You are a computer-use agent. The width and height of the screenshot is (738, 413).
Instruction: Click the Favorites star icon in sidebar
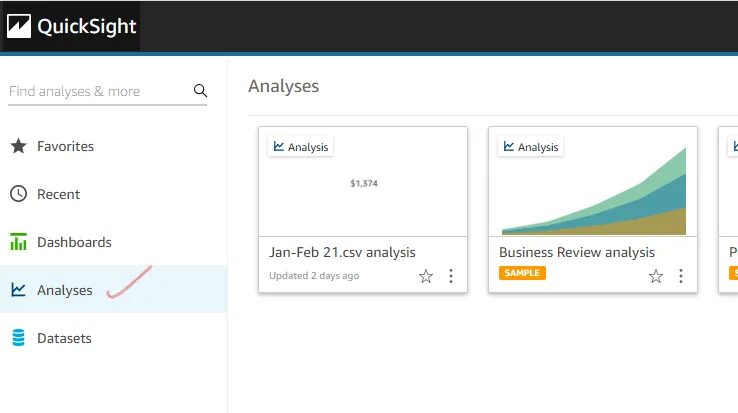[18, 146]
